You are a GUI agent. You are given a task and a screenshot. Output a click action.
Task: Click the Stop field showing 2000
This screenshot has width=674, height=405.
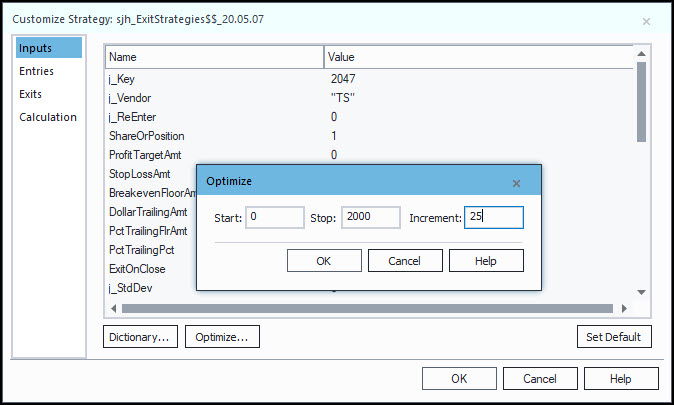[x=371, y=217]
